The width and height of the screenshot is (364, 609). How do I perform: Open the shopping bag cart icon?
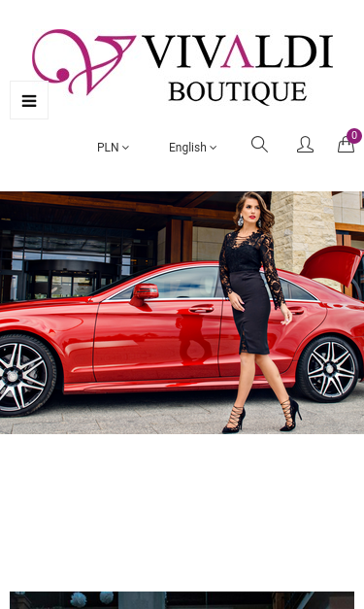click(346, 145)
